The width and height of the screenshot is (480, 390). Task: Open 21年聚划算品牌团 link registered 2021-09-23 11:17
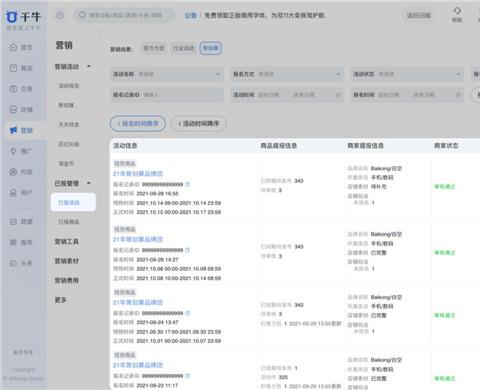point(138,365)
